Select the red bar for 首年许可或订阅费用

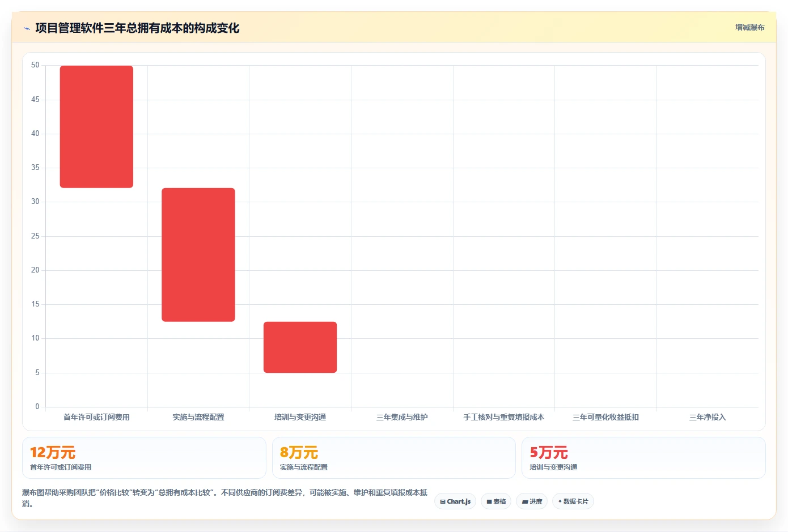click(x=96, y=127)
